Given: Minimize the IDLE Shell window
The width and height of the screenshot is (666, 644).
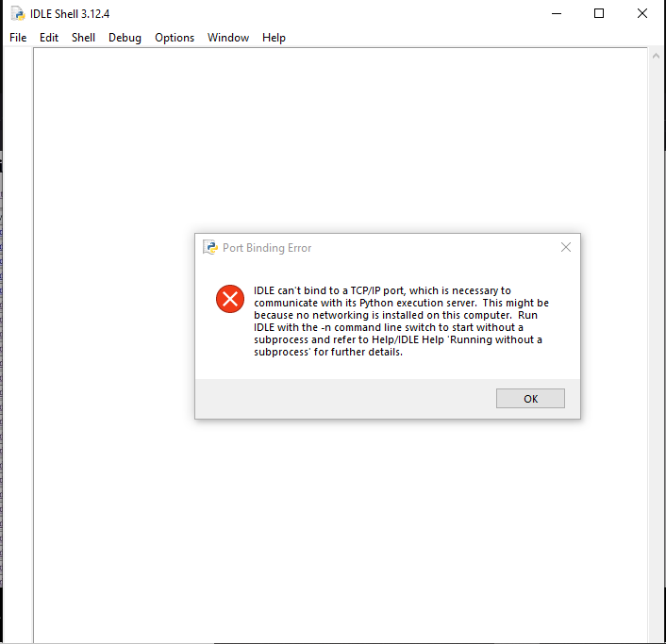Looking at the screenshot, I should click(x=557, y=13).
